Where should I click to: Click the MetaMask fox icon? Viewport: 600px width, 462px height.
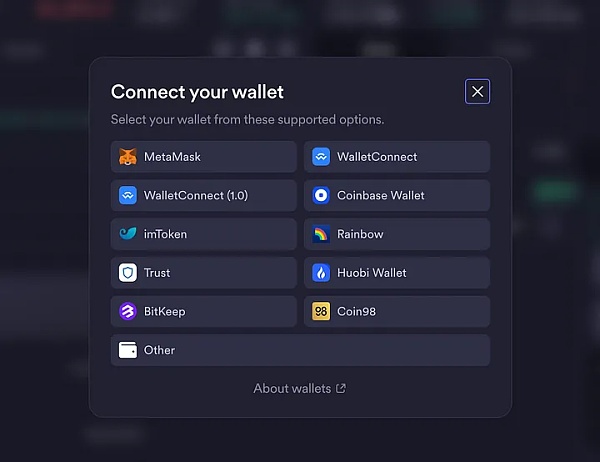point(128,157)
